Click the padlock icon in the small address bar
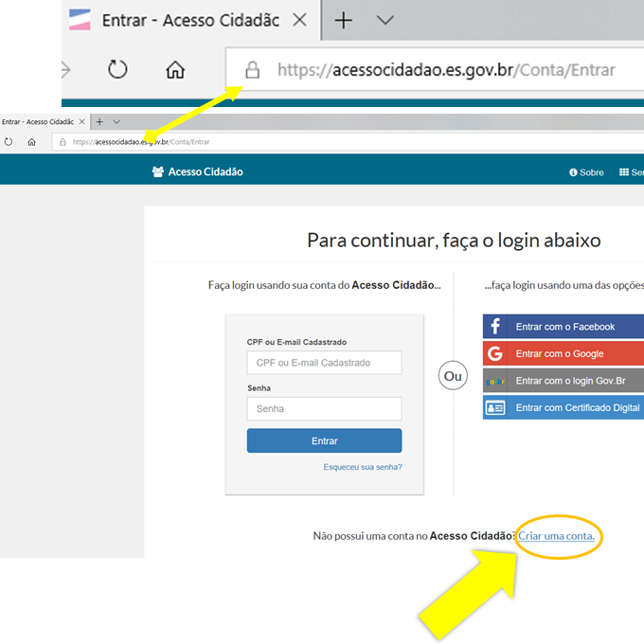644x644 pixels. 63,142
